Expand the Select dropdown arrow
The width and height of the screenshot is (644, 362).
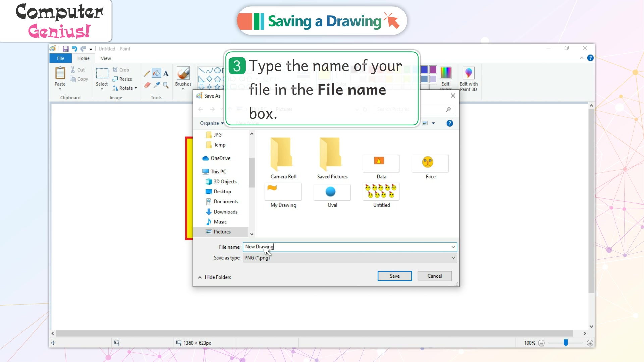click(x=102, y=89)
